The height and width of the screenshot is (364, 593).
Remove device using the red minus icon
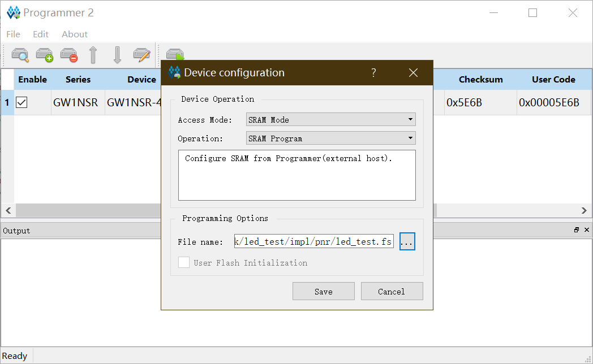coord(69,55)
